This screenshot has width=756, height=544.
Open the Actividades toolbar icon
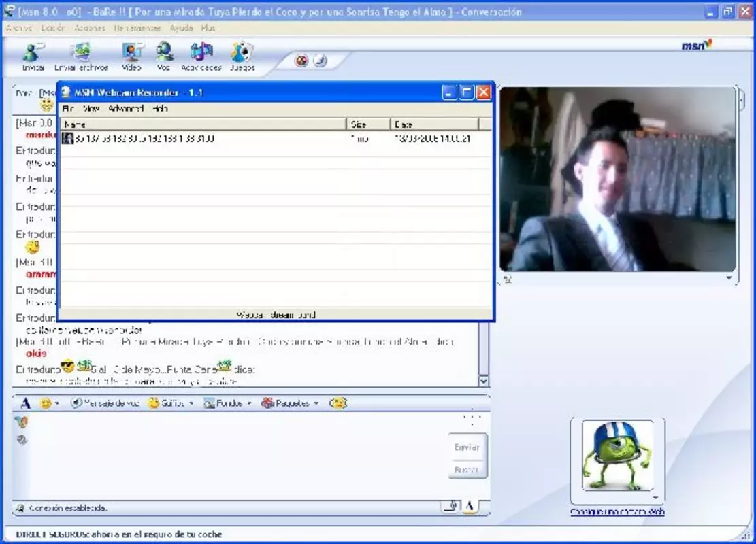click(x=201, y=52)
